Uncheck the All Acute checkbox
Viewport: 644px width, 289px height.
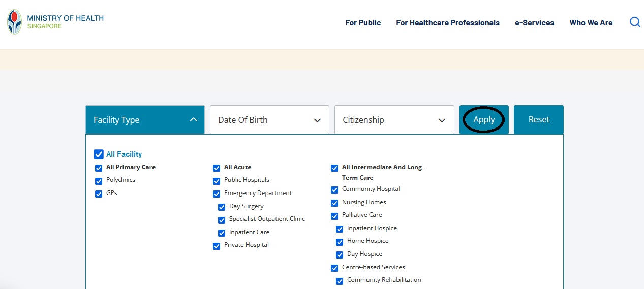coord(217,168)
